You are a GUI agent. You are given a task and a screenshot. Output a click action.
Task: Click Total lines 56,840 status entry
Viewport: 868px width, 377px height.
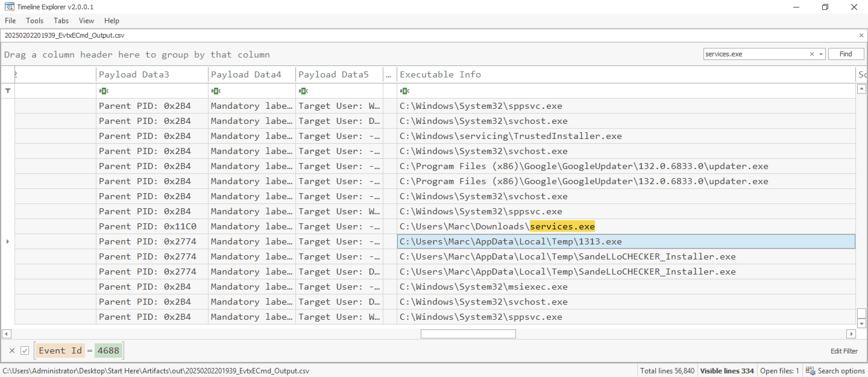[667, 371]
